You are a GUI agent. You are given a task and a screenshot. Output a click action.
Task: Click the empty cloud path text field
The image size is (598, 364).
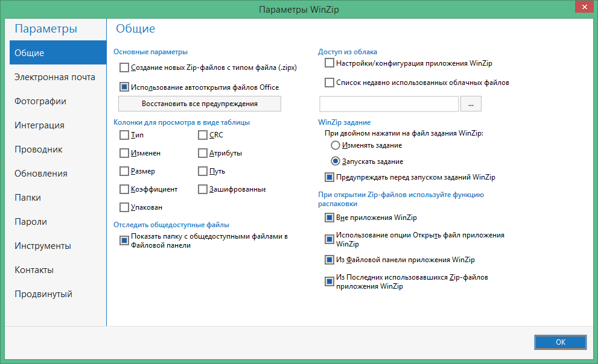(x=389, y=104)
